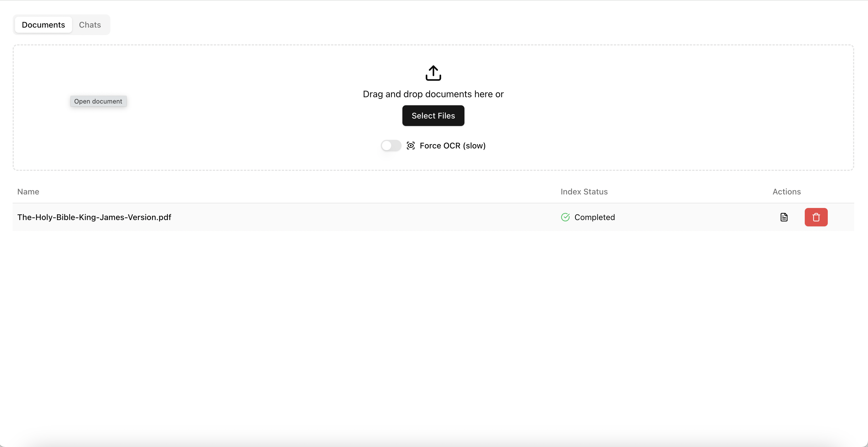Delete the Bible PDF with trash button
This screenshot has height=447, width=868.
click(x=816, y=217)
